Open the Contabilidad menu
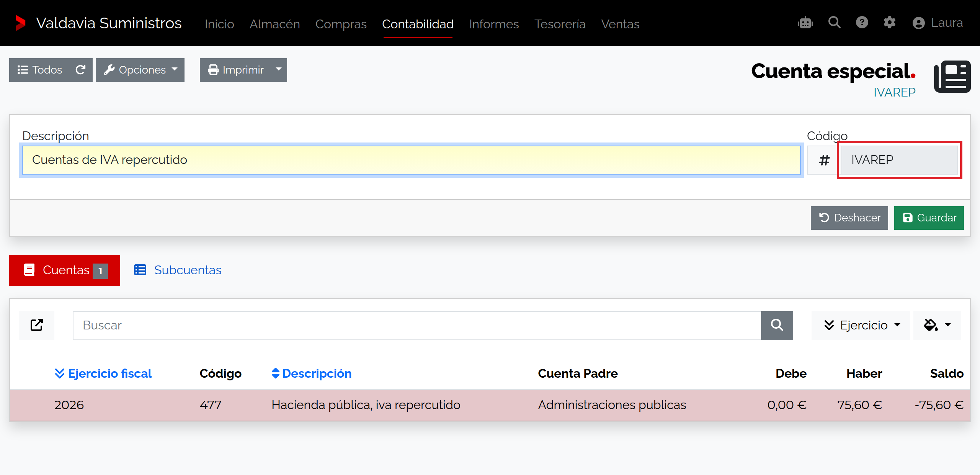 click(418, 24)
